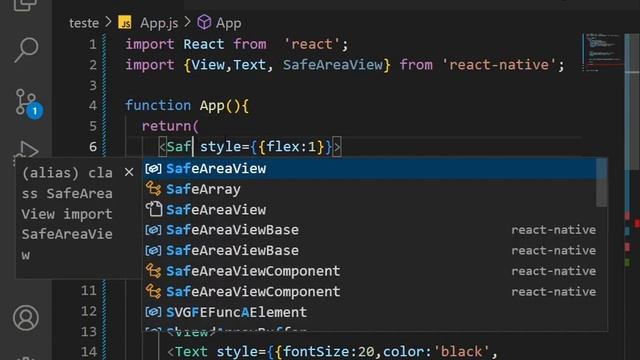Click line number 12 in gutter
The image size is (640, 360).
(89, 311)
